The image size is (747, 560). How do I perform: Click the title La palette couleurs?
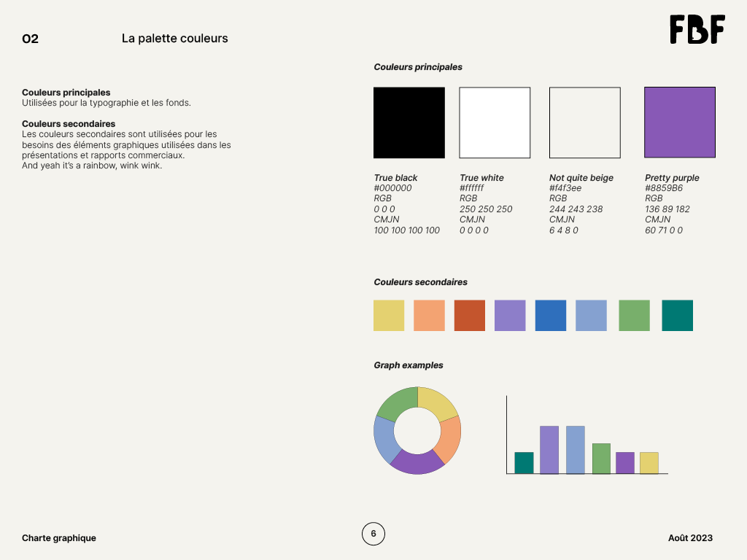coord(175,38)
